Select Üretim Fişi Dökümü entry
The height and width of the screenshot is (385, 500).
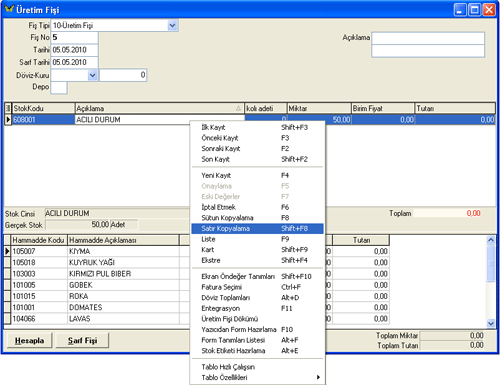pyautogui.click(x=257, y=319)
